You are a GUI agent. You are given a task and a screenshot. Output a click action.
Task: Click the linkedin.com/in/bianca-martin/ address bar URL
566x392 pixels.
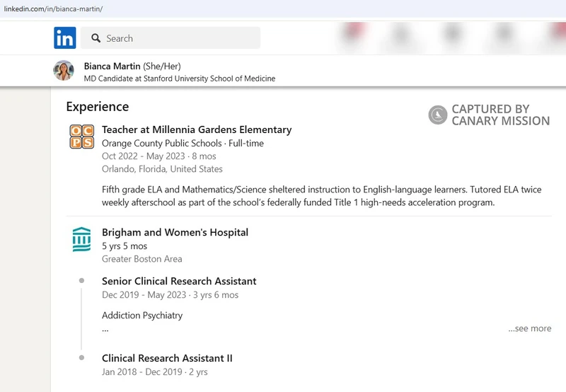(53, 9)
